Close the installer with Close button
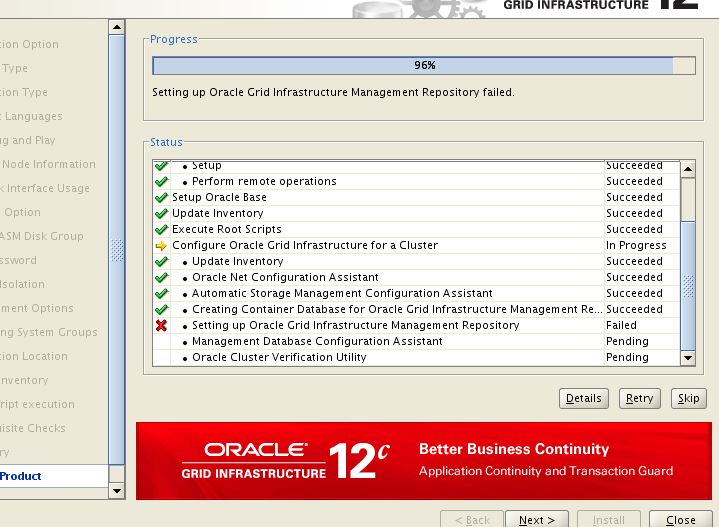Viewport: 719px width, 527px height. pyautogui.click(x=681, y=519)
